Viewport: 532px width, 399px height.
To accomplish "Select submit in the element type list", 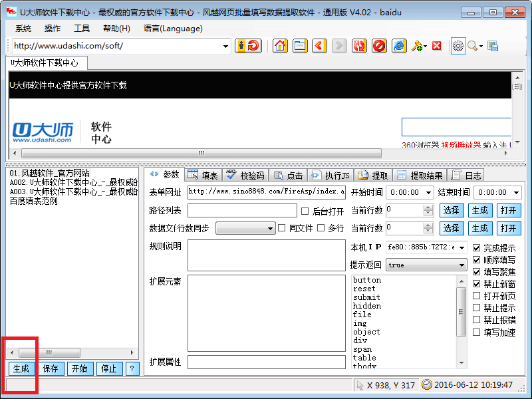I will click(x=366, y=297).
